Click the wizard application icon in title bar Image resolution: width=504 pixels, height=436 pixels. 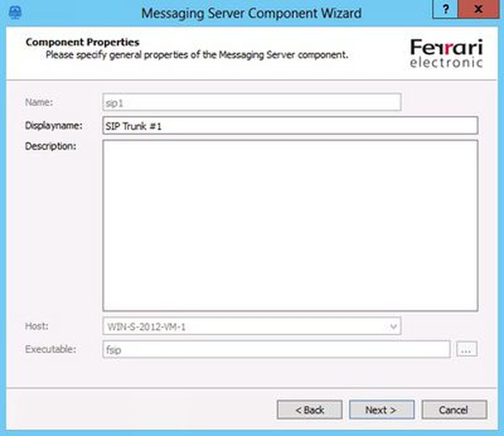tap(15, 13)
